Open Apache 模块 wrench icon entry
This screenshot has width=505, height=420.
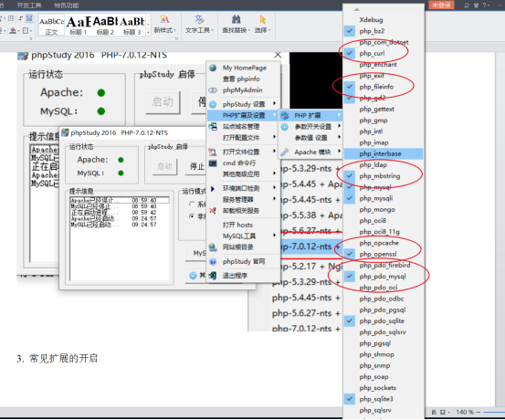pos(284,152)
